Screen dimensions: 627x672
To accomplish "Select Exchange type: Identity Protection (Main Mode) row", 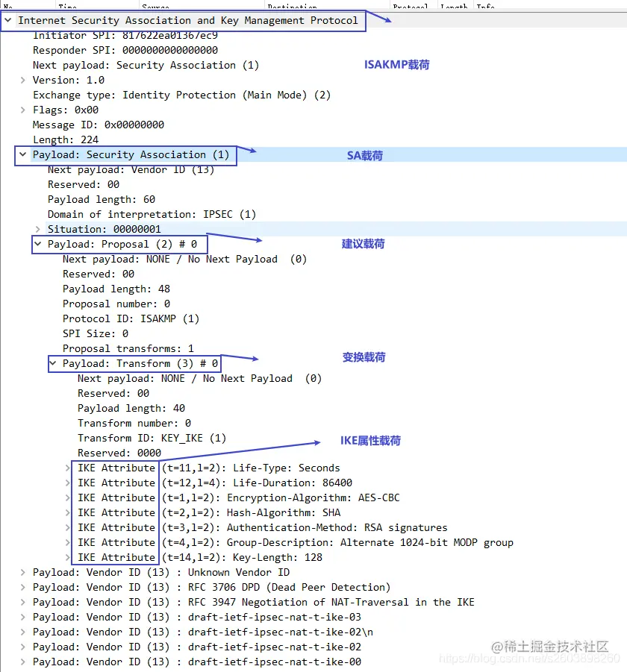I will (x=182, y=95).
